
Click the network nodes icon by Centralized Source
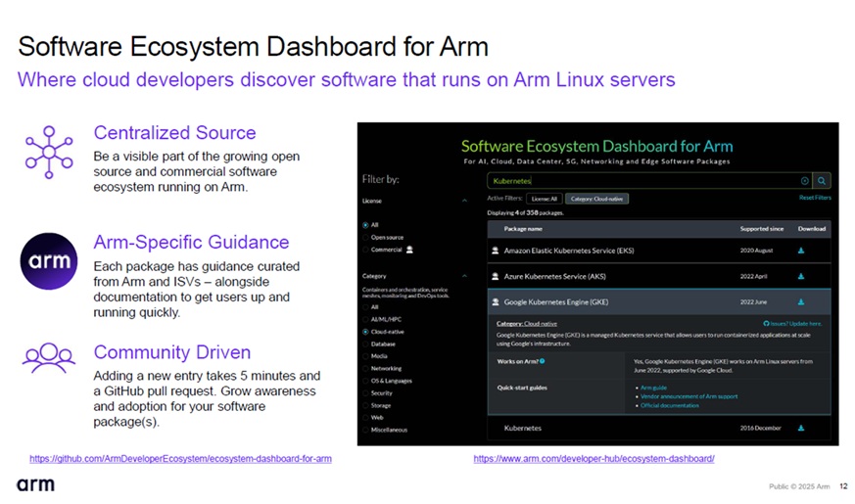tap(49, 152)
